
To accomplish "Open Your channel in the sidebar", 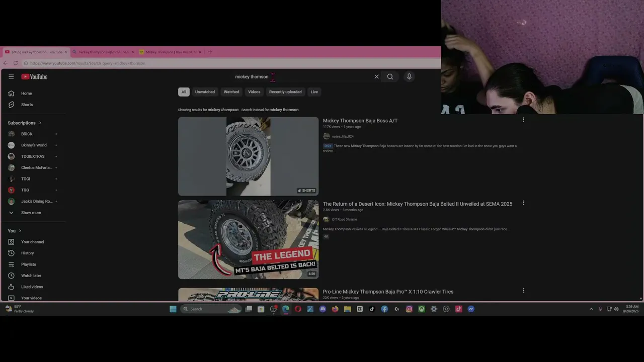I will click(33, 242).
